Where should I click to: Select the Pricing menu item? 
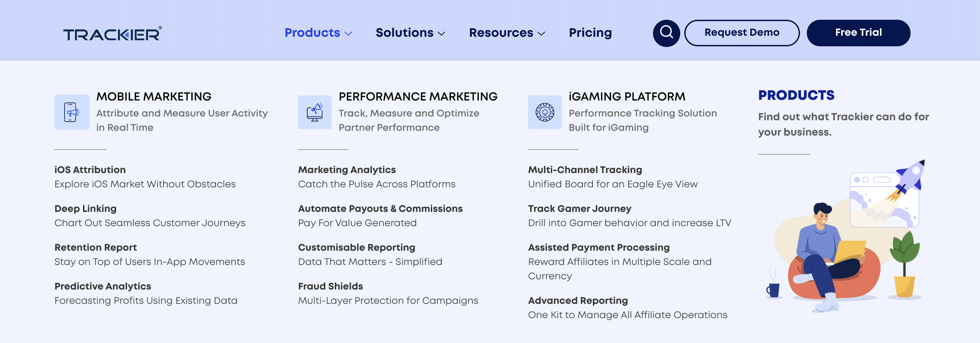[x=590, y=33]
